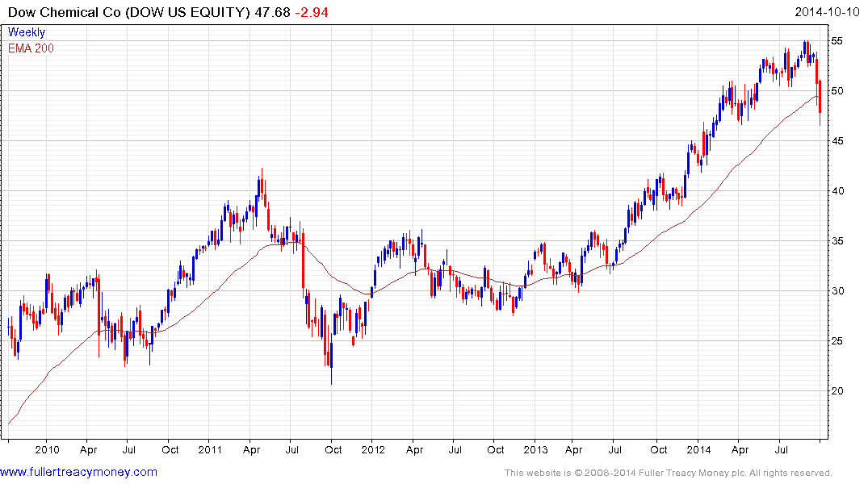Viewport: 868px width, 484px height.
Task: Click the 40 price axis label
Action: (837, 191)
